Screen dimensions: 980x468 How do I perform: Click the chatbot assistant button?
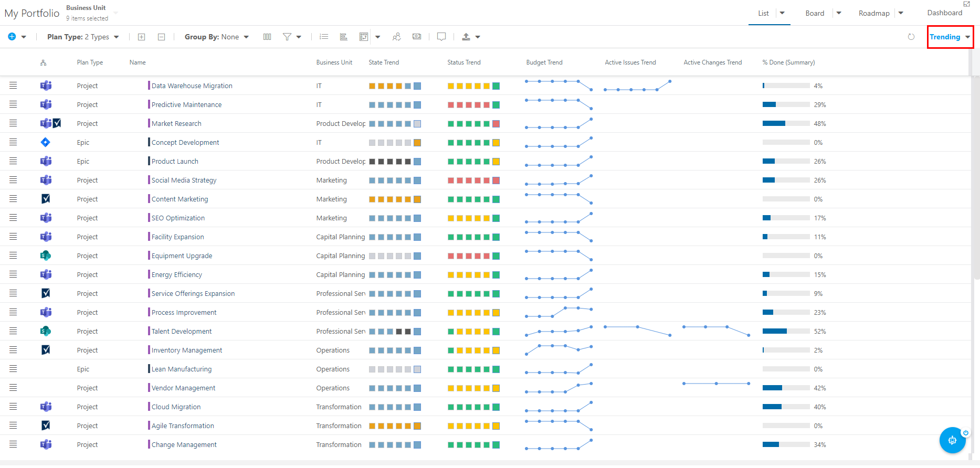pos(952,440)
